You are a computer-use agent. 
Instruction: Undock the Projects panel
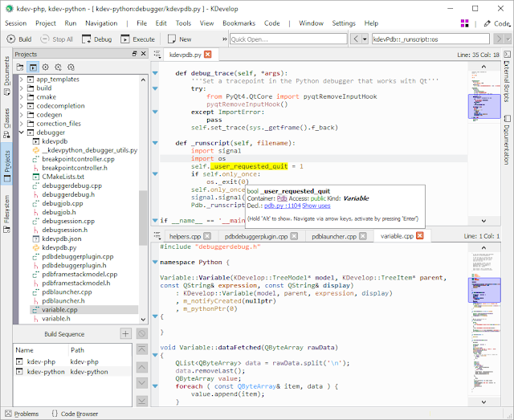[x=134, y=54]
